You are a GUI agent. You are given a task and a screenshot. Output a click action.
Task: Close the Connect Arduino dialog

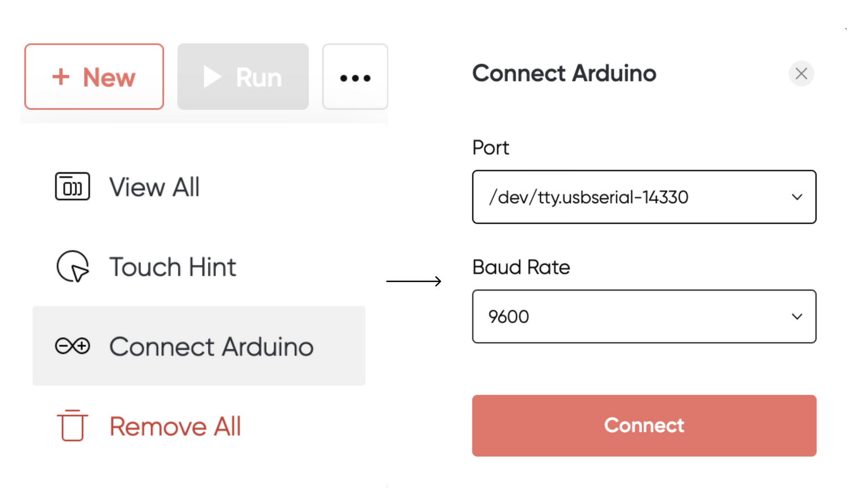[801, 74]
